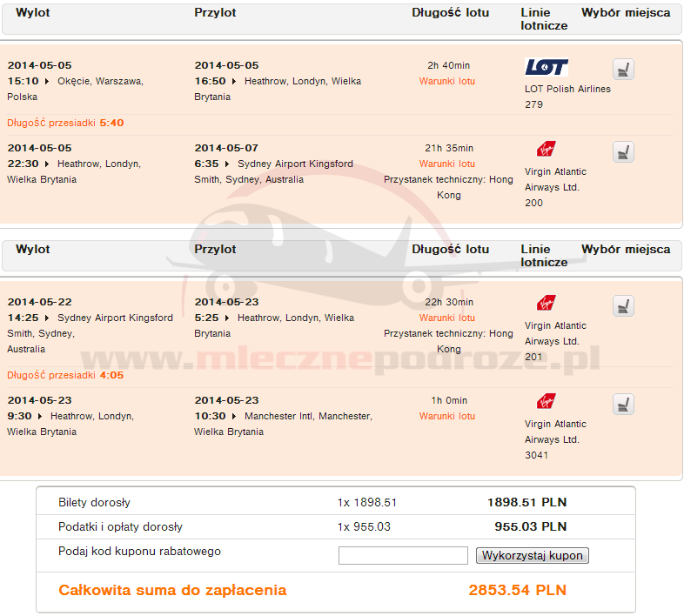Select the total price 2853.54 PLN
This screenshot has height=616, width=684.
[x=517, y=590]
